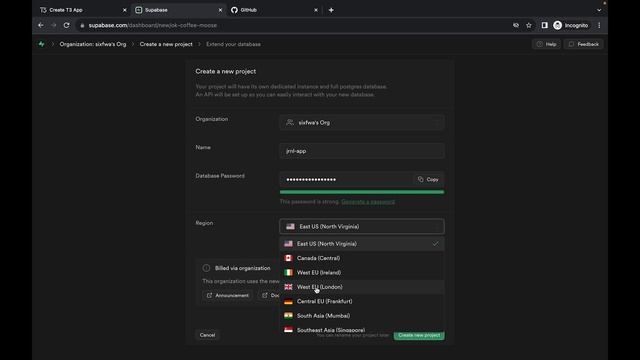The width and height of the screenshot is (640, 360).
Task: Click the password strength bar
Action: (362, 192)
